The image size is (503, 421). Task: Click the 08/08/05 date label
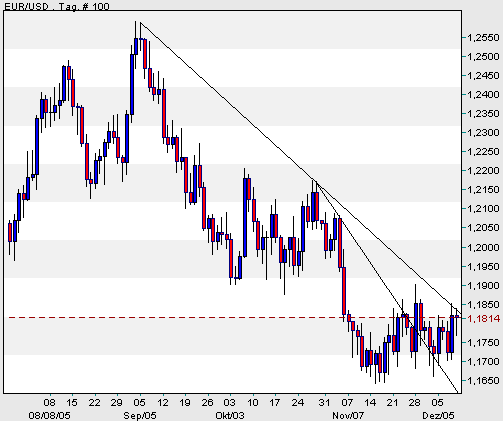(49, 415)
